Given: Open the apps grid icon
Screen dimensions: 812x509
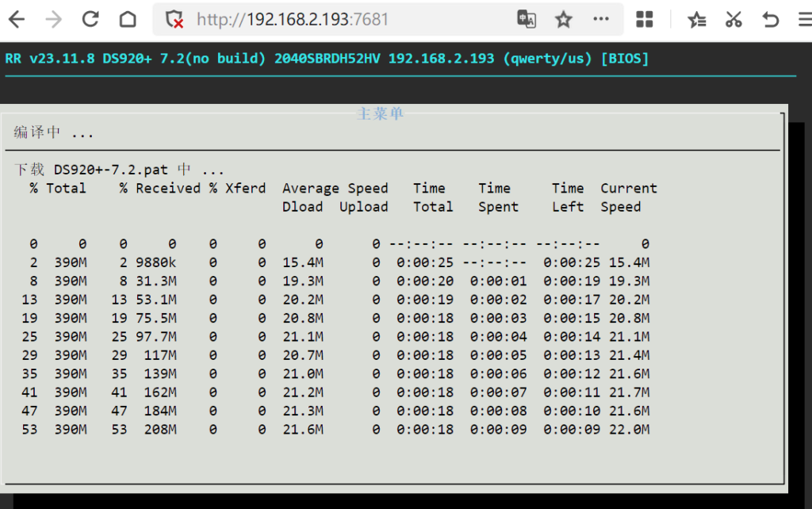Looking at the screenshot, I should pyautogui.click(x=645, y=20).
